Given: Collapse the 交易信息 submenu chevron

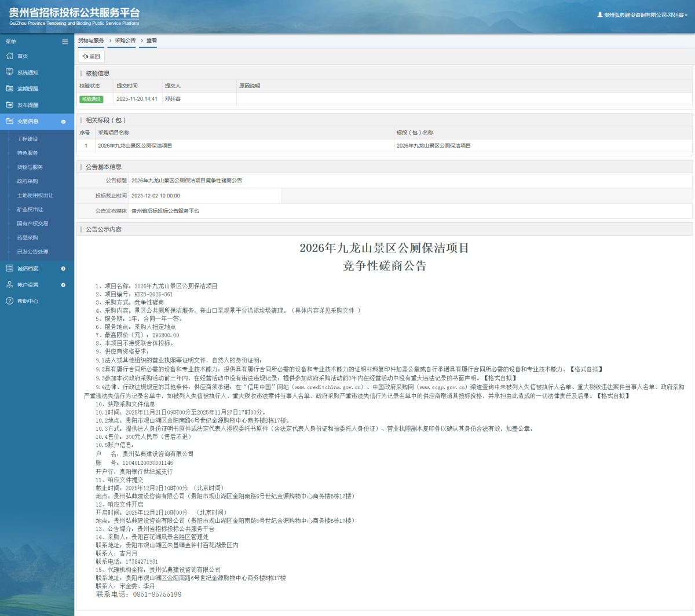Looking at the screenshot, I should tap(63, 122).
